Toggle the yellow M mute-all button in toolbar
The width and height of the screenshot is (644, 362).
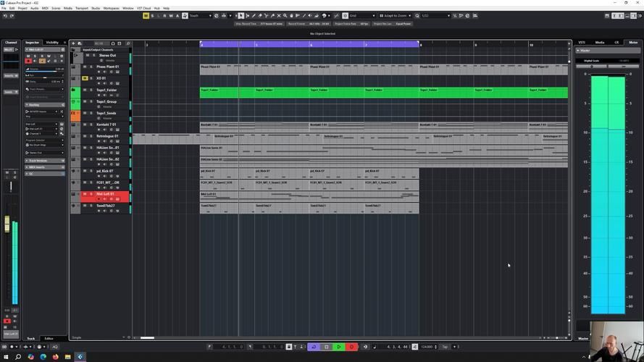[146, 15]
